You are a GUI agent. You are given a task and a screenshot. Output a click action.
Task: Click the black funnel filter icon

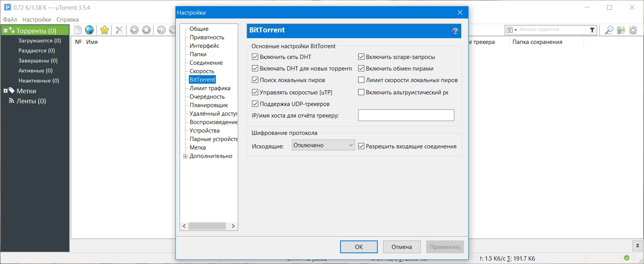(x=592, y=30)
